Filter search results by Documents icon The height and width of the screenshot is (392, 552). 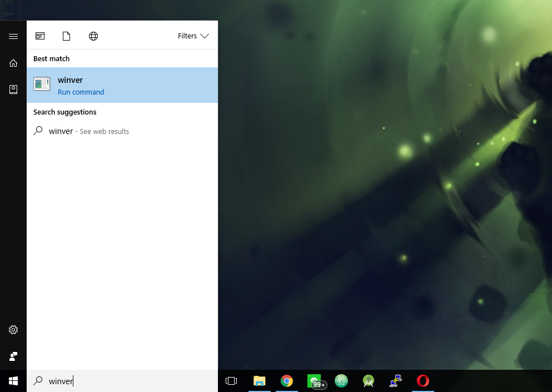coord(66,36)
